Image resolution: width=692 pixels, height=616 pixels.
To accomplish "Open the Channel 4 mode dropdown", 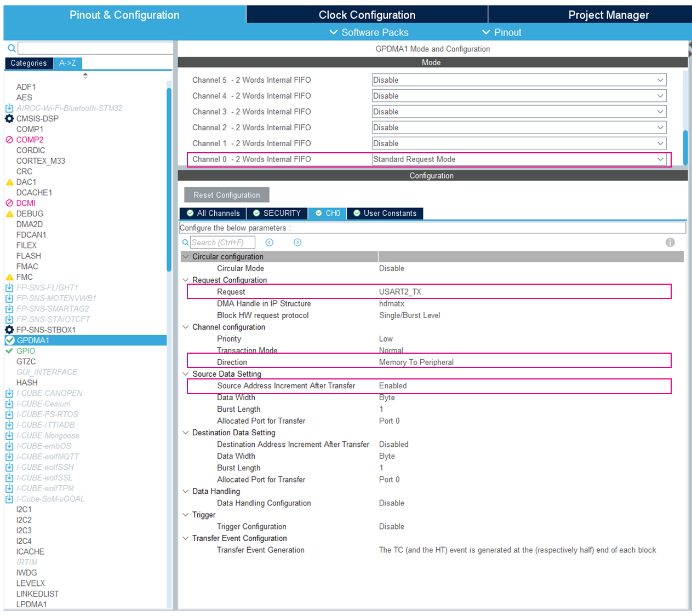I will pyautogui.click(x=519, y=96).
